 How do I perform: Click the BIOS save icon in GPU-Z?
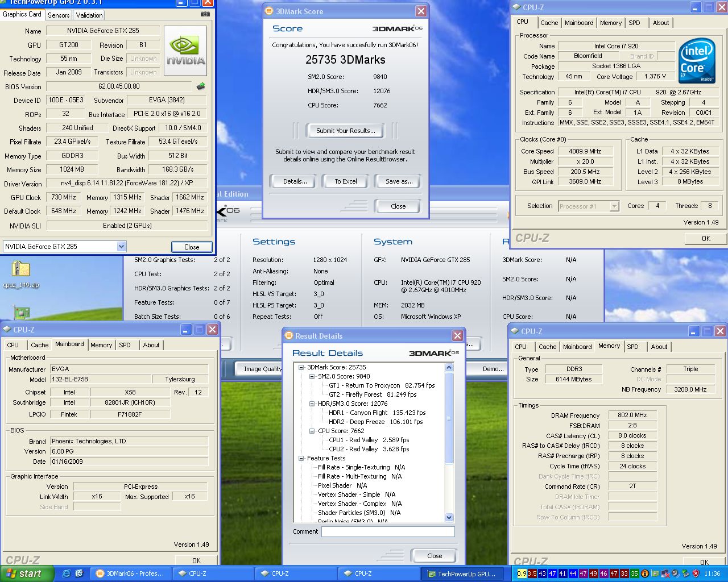pos(200,86)
